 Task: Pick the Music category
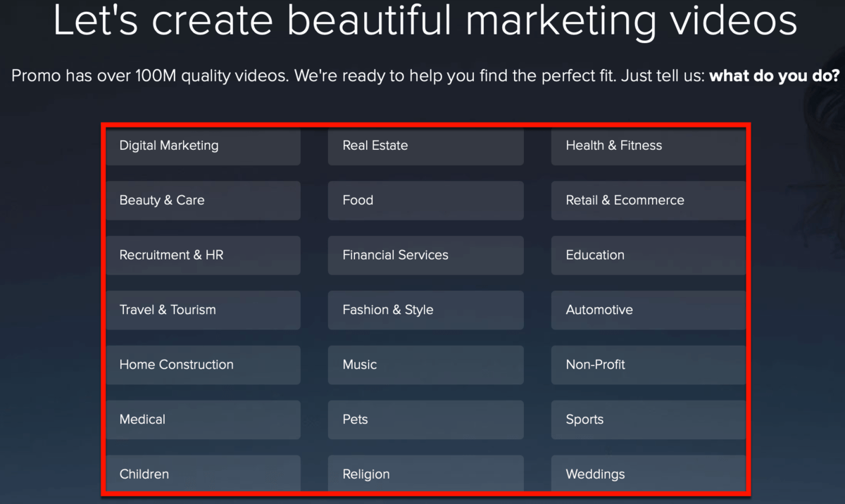coord(425,365)
